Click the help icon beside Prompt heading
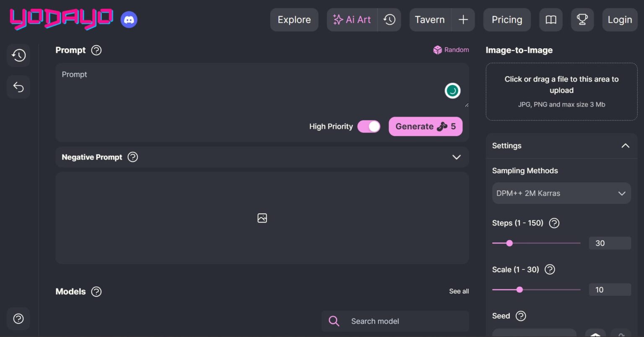This screenshot has height=337, width=644. [x=96, y=50]
